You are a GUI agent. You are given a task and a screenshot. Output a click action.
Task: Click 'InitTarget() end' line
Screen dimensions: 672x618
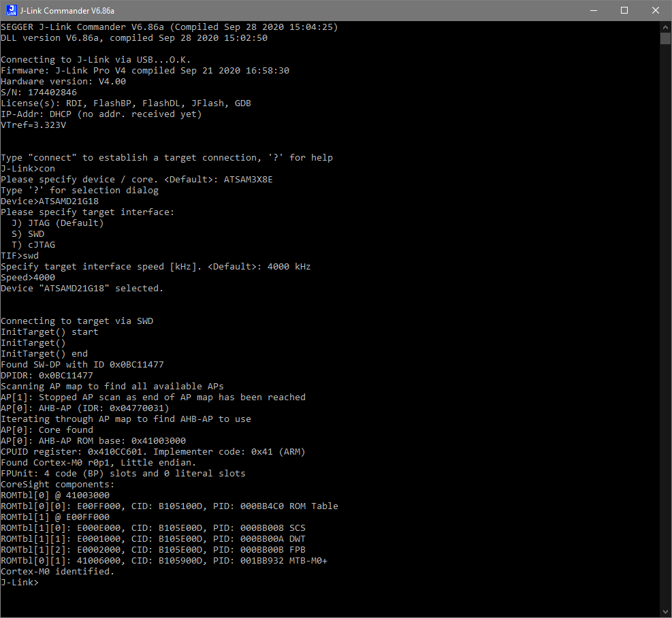pos(44,354)
